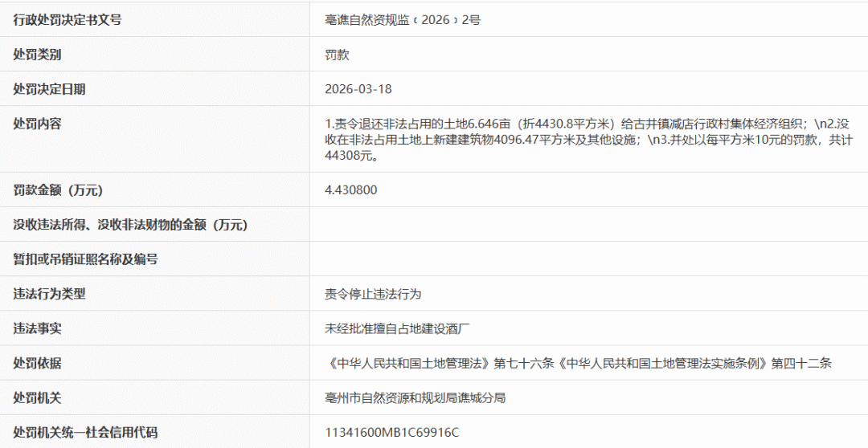
Task: Select the 罚款 penalty type value
Action: 337,55
